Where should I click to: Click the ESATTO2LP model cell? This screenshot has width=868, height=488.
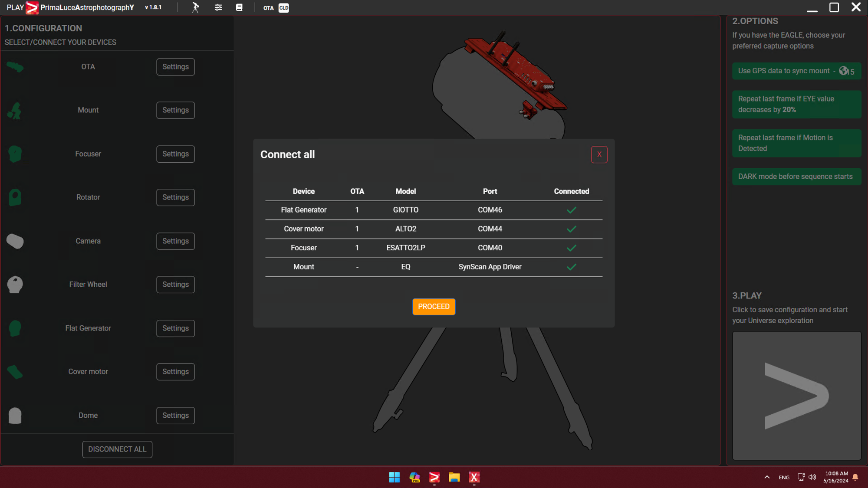pos(405,248)
